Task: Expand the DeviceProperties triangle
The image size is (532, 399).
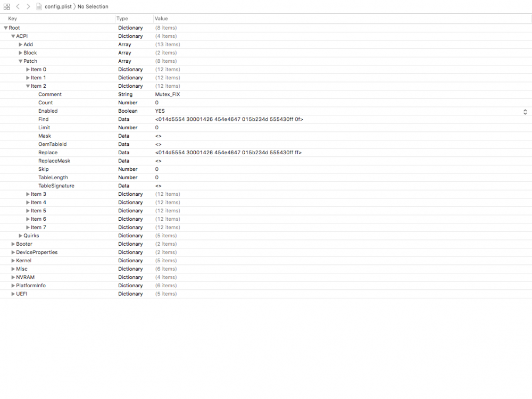Action: [x=13, y=252]
